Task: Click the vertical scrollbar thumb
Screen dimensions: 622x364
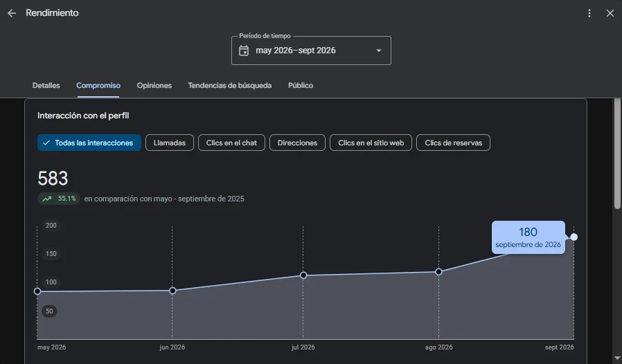Action: [617, 154]
